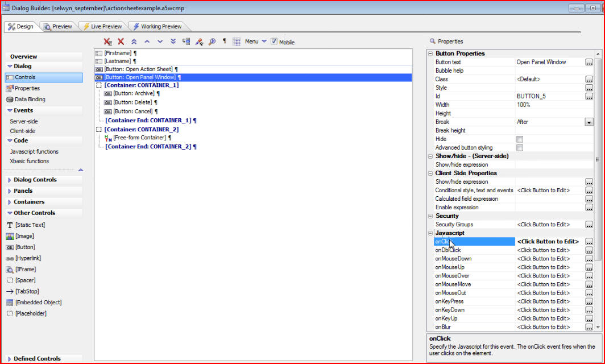The width and height of the screenshot is (605, 364).
Task: Collapse the Button Properties section
Action: [430, 53]
